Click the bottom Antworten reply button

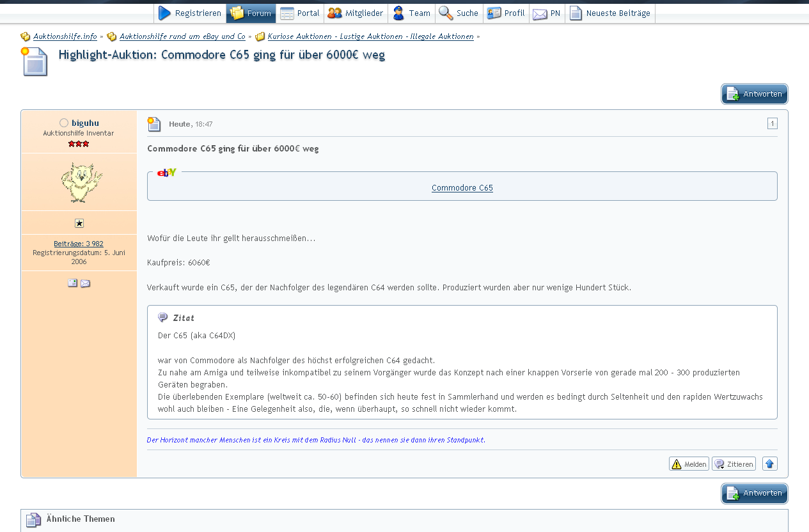click(755, 494)
